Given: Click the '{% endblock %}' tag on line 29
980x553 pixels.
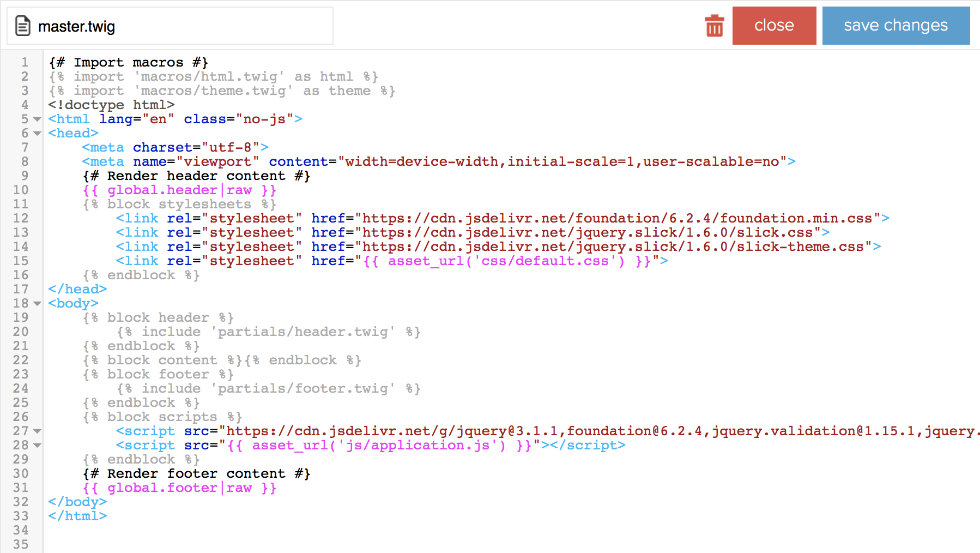Looking at the screenshot, I should (141, 459).
